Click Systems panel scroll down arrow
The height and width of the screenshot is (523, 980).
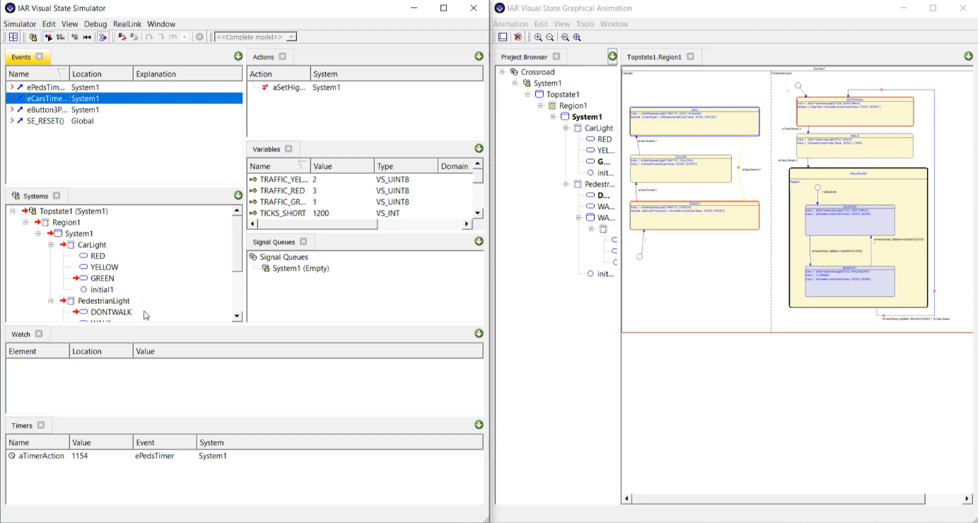click(x=237, y=317)
